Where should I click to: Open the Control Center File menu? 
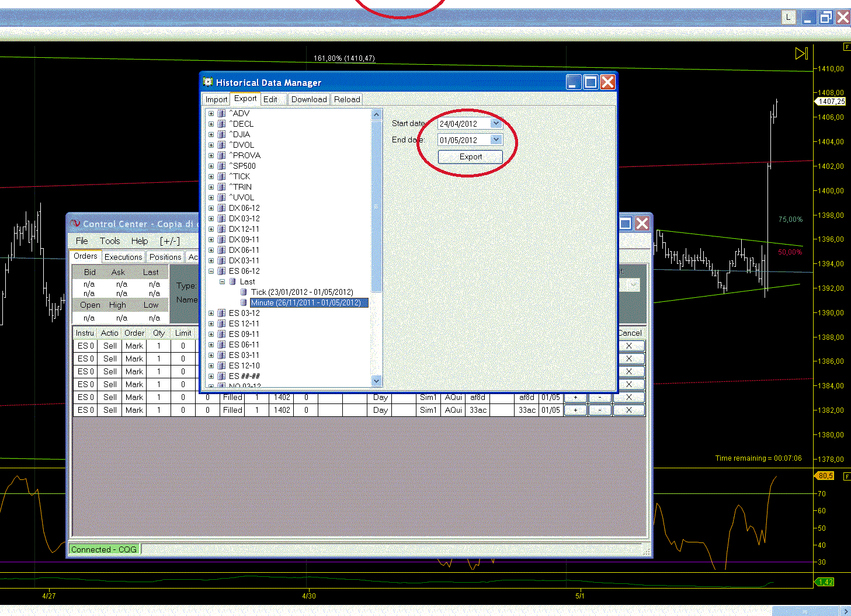[82, 241]
